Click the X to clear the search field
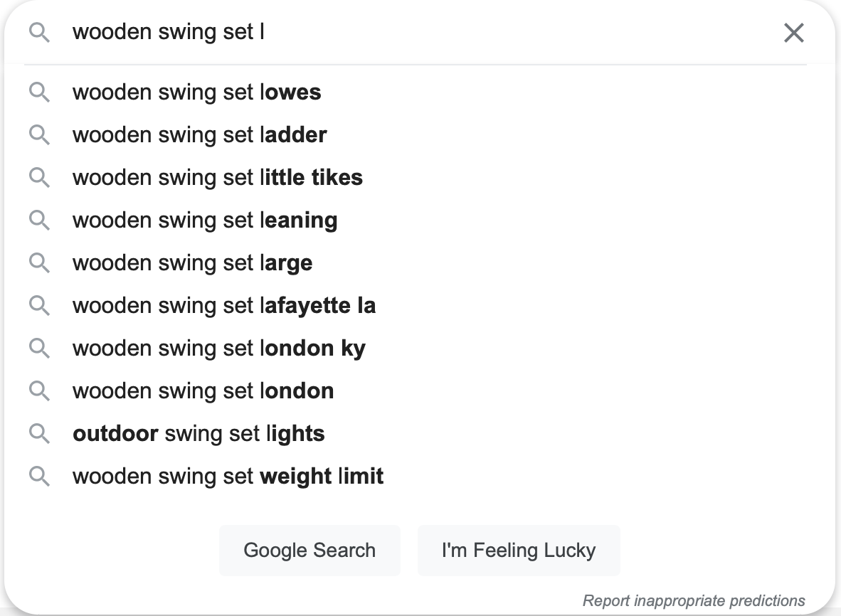 point(793,32)
